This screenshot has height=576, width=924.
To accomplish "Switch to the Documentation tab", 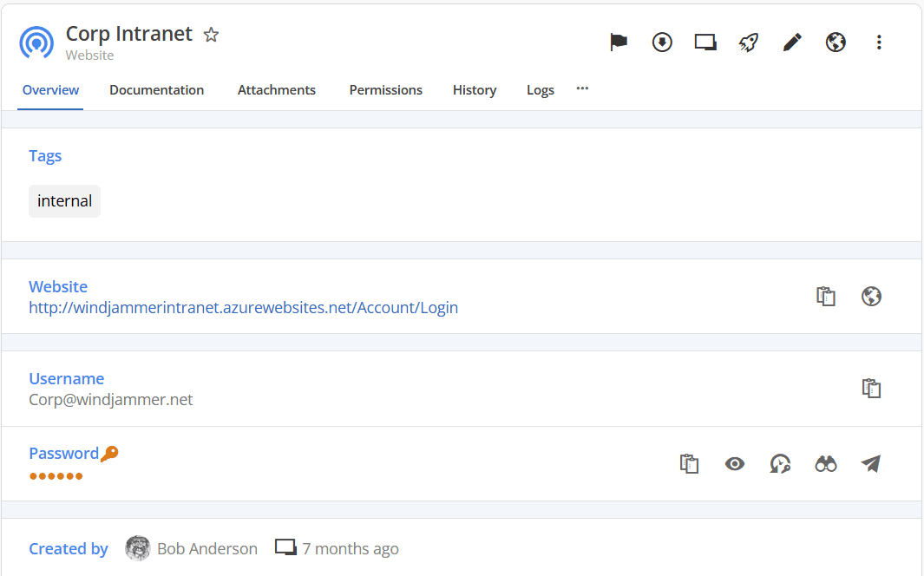I will [156, 90].
